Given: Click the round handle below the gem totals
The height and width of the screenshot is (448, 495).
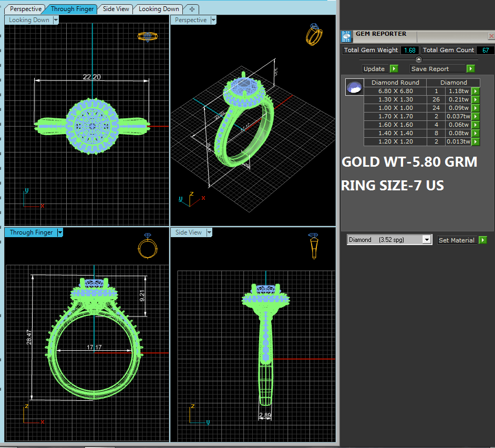Looking at the screenshot, I should (x=418, y=59).
